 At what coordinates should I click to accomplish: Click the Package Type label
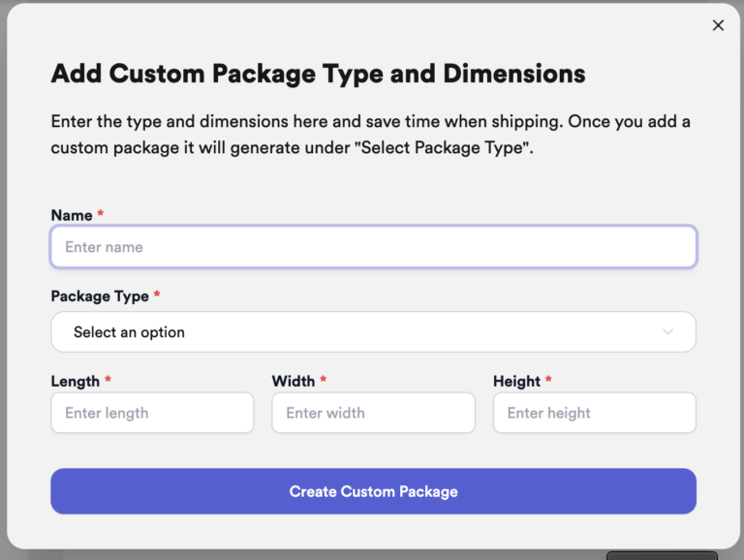pos(100,296)
